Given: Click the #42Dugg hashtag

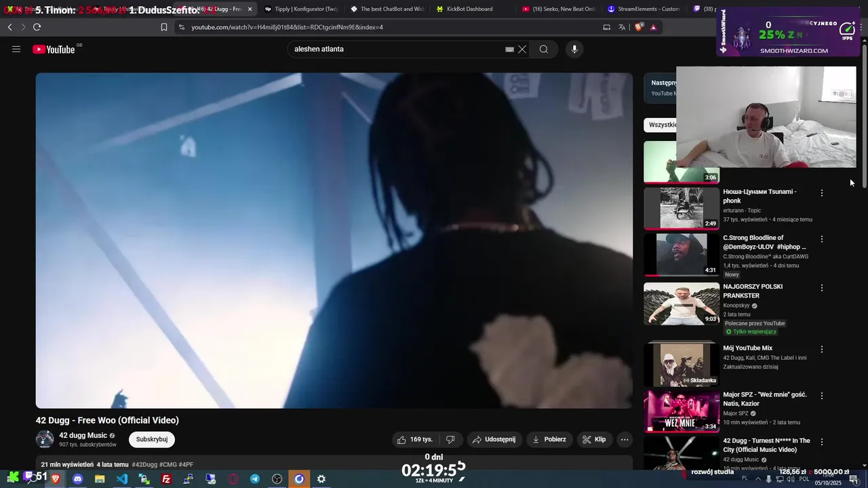Looking at the screenshot, I should coord(144,464).
